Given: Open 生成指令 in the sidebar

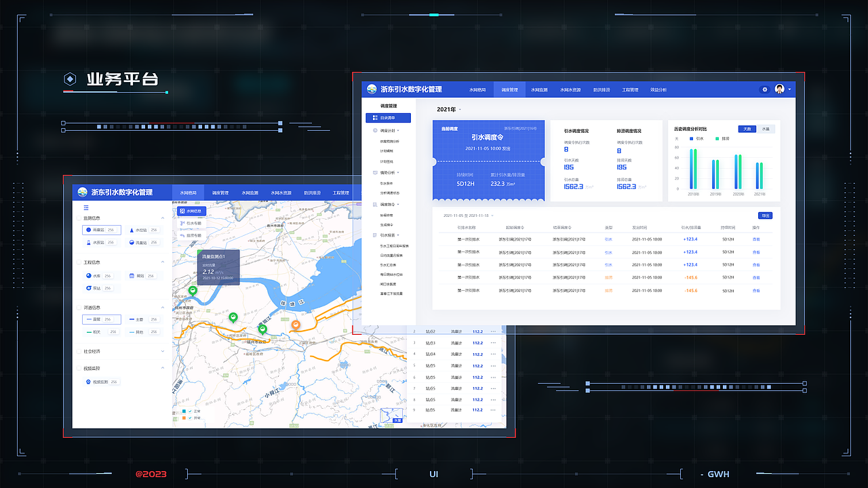Looking at the screenshot, I should [387, 225].
